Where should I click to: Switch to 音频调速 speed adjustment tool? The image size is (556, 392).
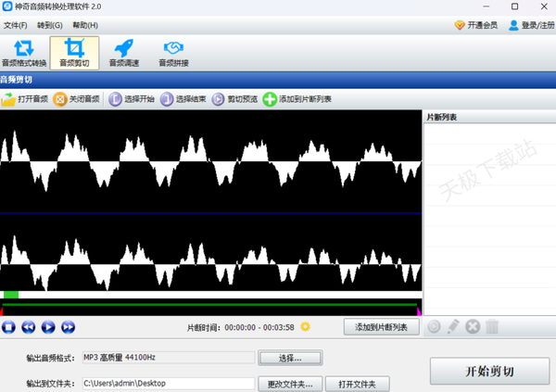point(123,54)
